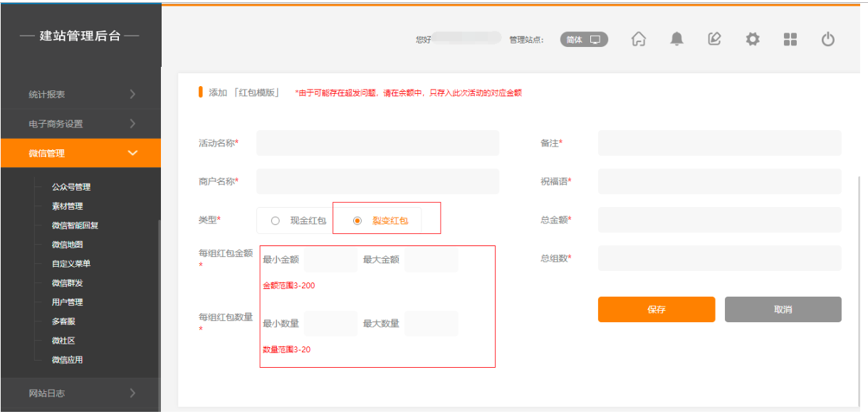Select the 现金红包 radio option
The height and width of the screenshot is (414, 868).
pyautogui.click(x=276, y=221)
